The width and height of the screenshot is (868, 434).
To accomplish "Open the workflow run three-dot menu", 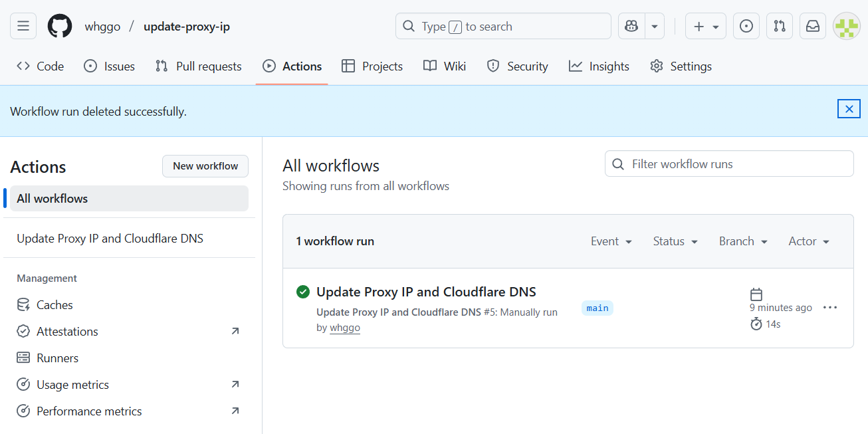I will [x=830, y=308].
